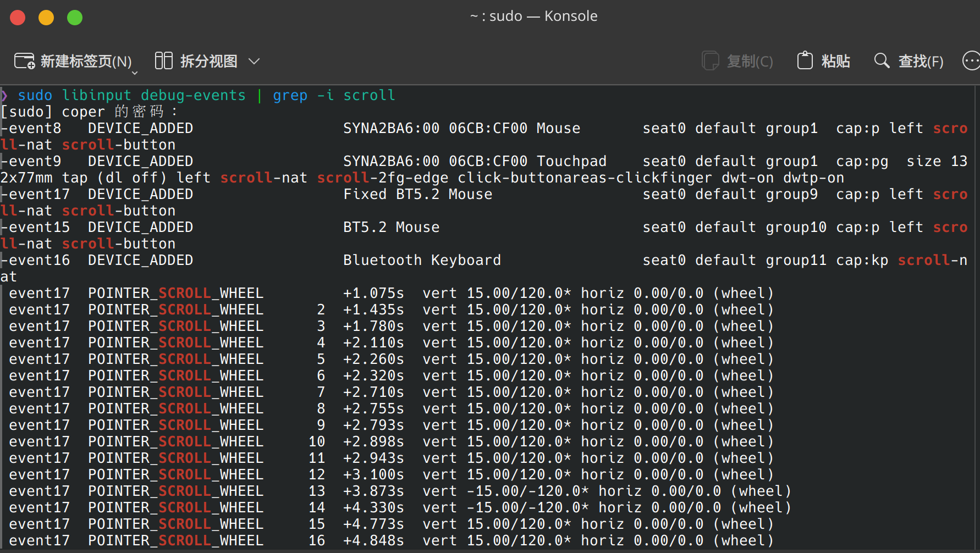Screen dimensions: 980x553
Task: Click 'SYNA2BA6:00 06CB:CF00 Mouse' device name
Action: coord(462,128)
